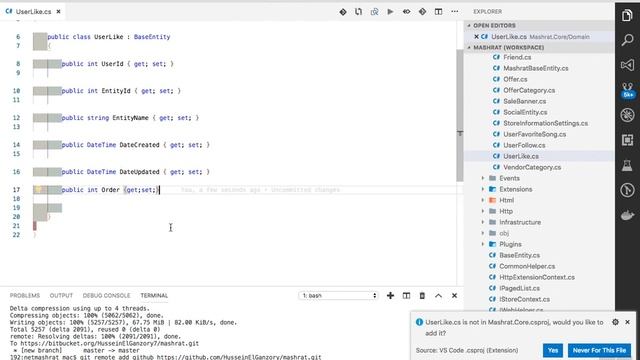Expand the Infrastructure folder
Viewport: 640px width, 360px height.
click(483, 222)
